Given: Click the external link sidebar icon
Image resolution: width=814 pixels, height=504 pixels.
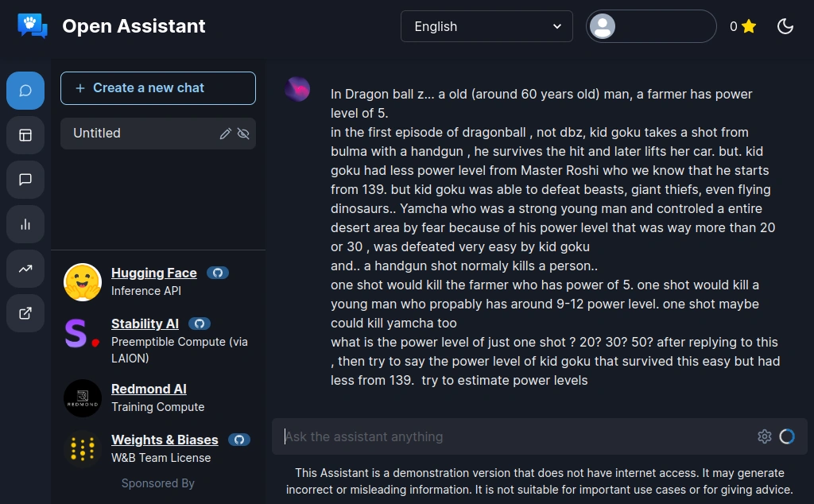Looking at the screenshot, I should [x=25, y=313].
